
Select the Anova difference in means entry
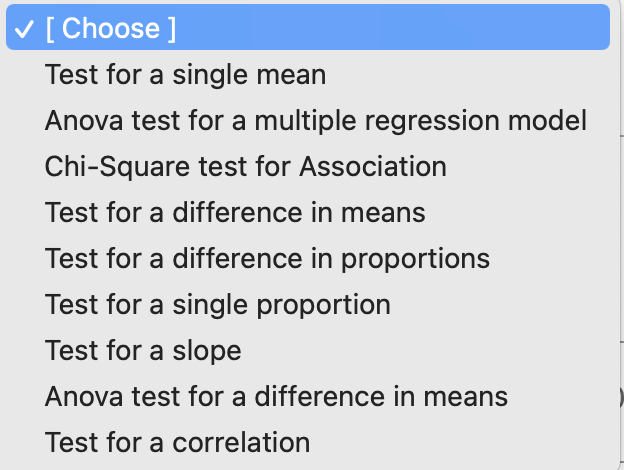[x=276, y=397]
